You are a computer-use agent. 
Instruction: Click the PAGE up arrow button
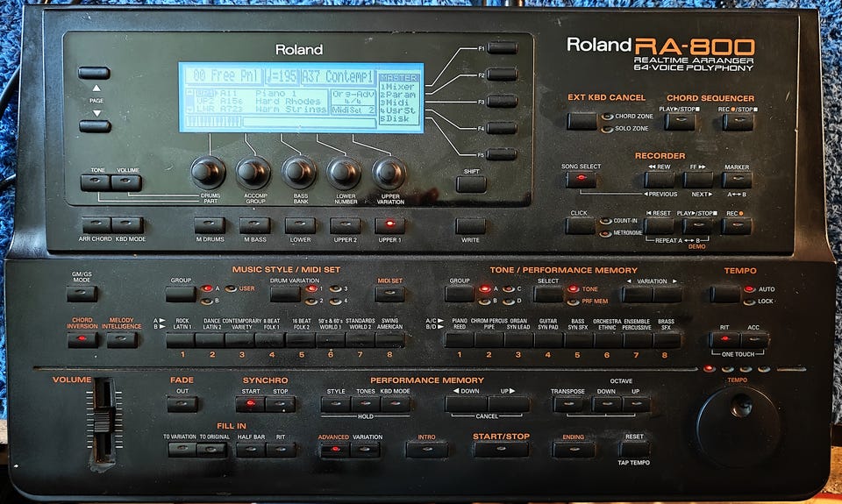coord(94,73)
